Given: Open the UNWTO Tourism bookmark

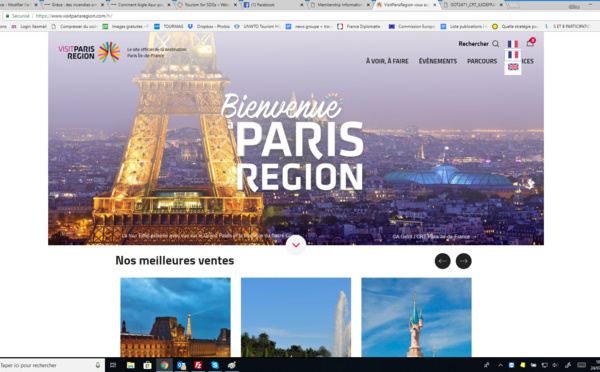Looking at the screenshot, I should tap(258, 26).
